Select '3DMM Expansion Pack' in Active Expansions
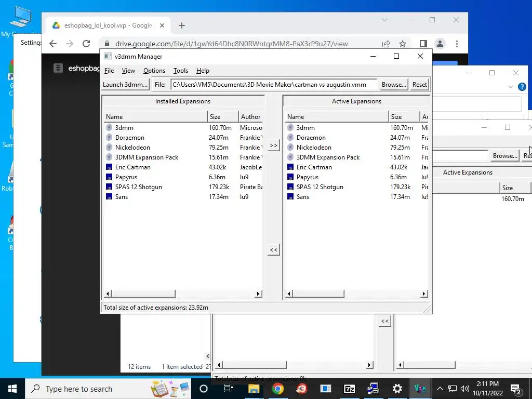 [328, 157]
